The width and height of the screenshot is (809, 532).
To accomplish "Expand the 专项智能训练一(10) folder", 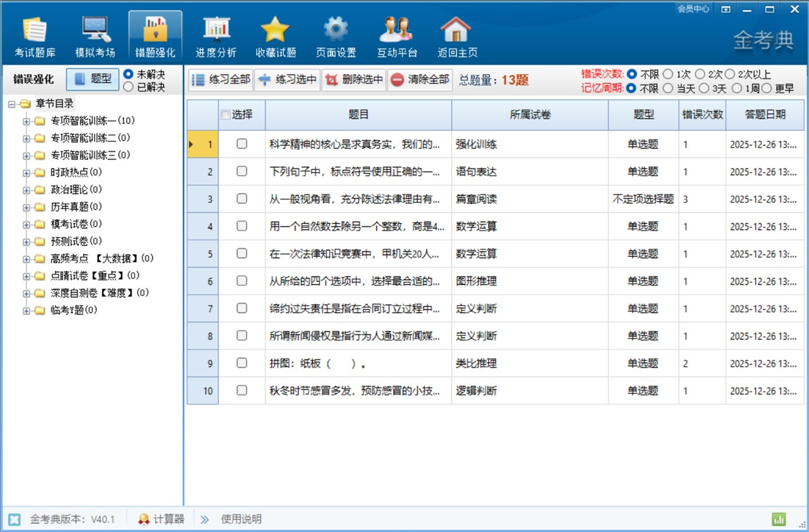I will click(x=27, y=121).
